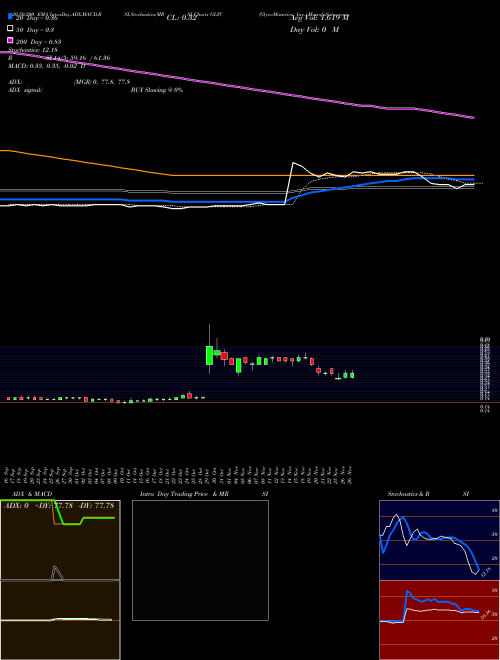Click the white price spike peak on EMA chart
This screenshot has width=500, height=660.
pos(293,163)
